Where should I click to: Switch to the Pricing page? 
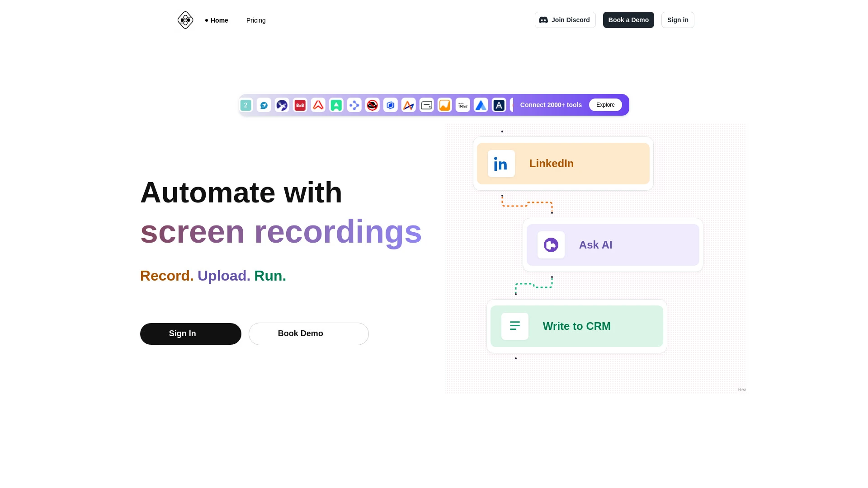pos(256,20)
